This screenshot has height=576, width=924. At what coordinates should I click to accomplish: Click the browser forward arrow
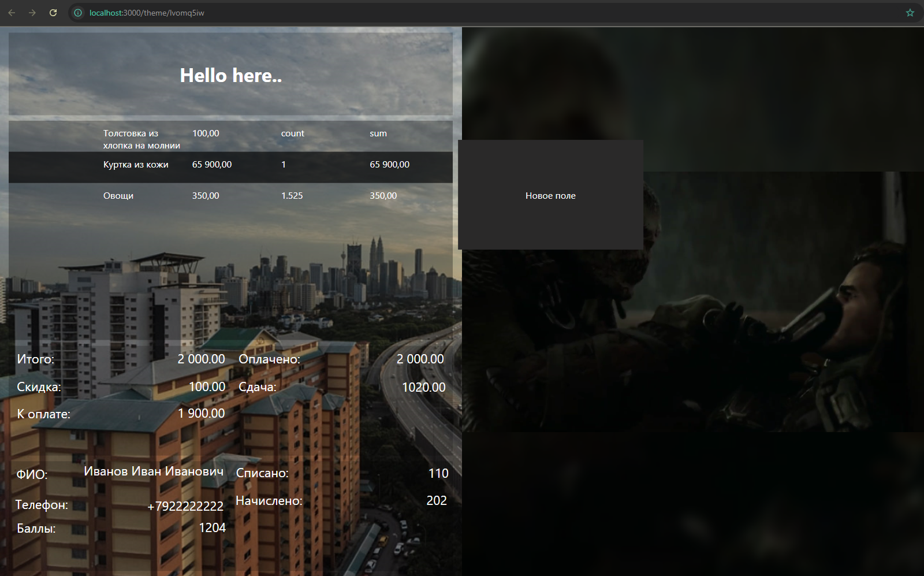tap(32, 13)
